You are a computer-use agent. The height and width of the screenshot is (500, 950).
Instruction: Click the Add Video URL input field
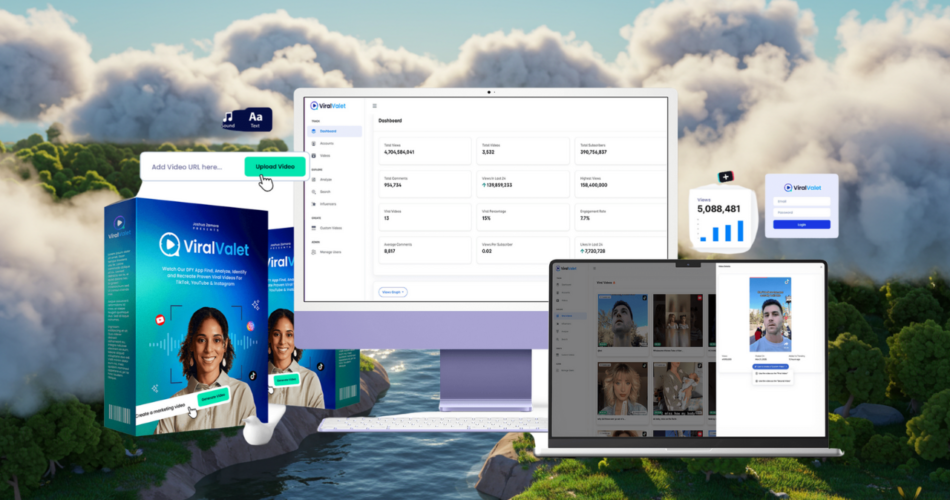click(193, 167)
